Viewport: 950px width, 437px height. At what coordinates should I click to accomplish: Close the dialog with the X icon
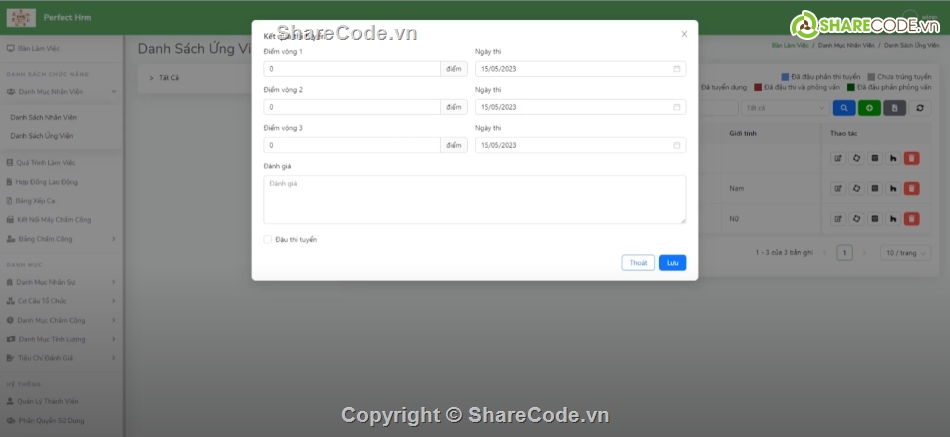pos(684,34)
